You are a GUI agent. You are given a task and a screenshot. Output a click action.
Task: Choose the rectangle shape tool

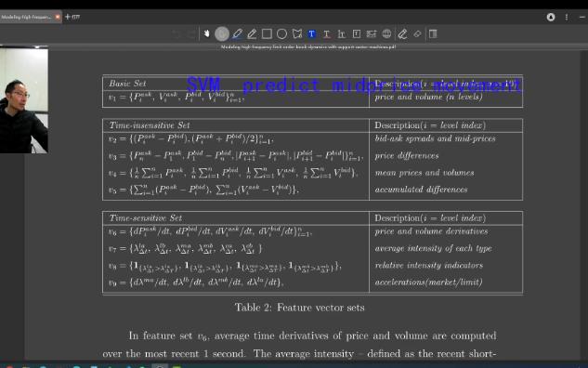coord(267,34)
